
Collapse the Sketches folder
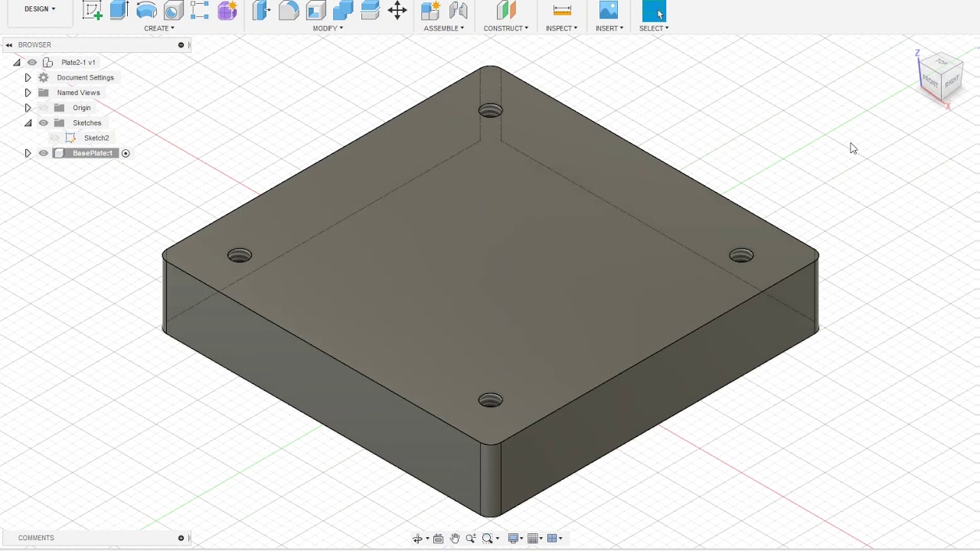pos(28,123)
